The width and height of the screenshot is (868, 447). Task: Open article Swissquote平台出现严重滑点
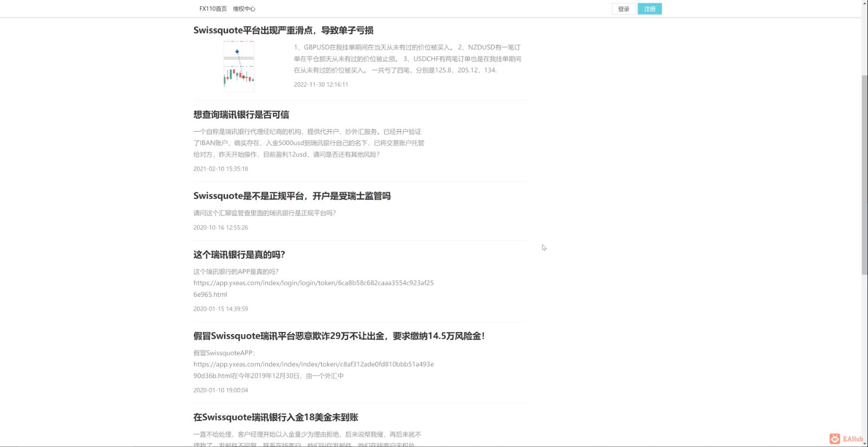283,30
